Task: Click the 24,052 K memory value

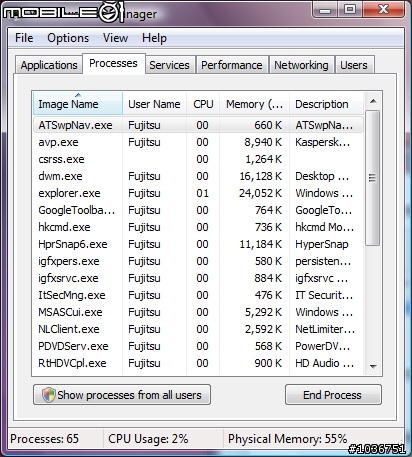Action: click(260, 193)
